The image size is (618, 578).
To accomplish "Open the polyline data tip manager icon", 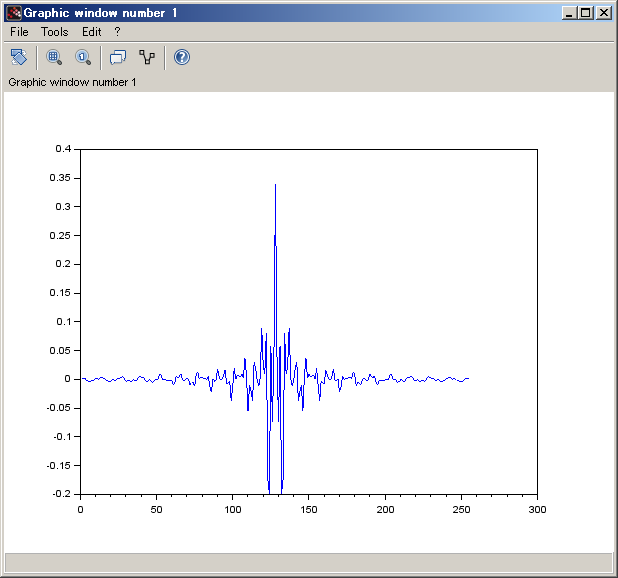I will [x=147, y=57].
